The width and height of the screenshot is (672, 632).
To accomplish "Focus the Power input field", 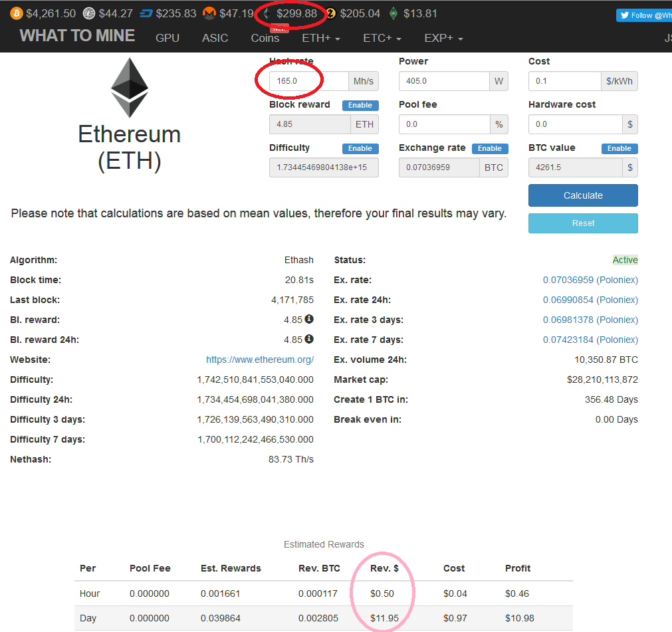I will (444, 81).
